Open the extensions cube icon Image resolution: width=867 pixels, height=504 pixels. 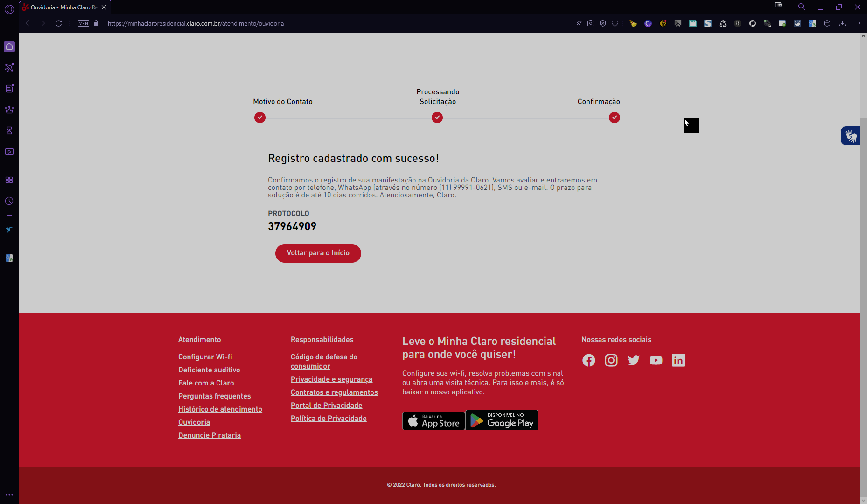pos(827,23)
